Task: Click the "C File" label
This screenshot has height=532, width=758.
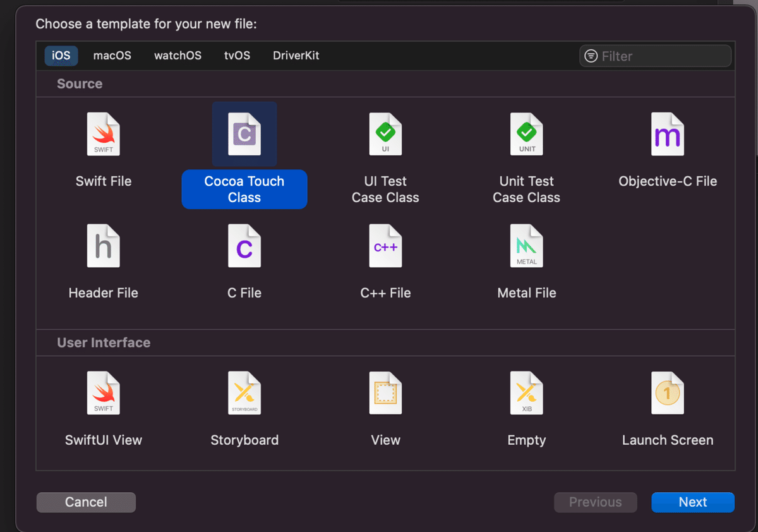Action: [244, 293]
